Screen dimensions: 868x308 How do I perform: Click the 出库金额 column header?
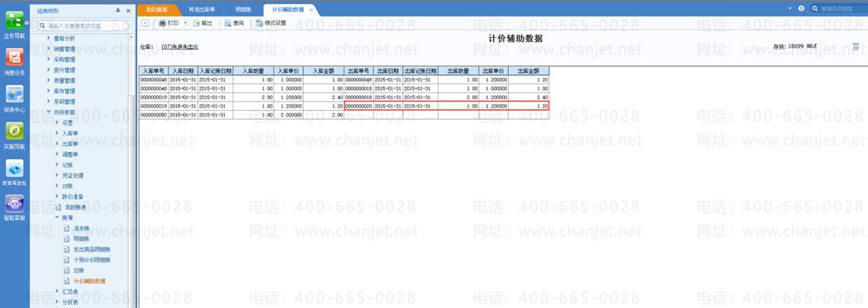(529, 71)
